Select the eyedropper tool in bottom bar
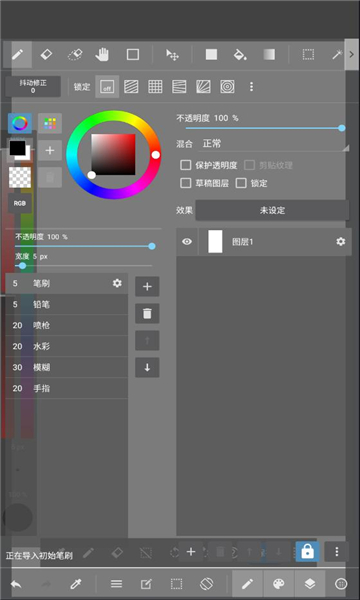This screenshot has width=360, height=600. pyautogui.click(x=75, y=584)
